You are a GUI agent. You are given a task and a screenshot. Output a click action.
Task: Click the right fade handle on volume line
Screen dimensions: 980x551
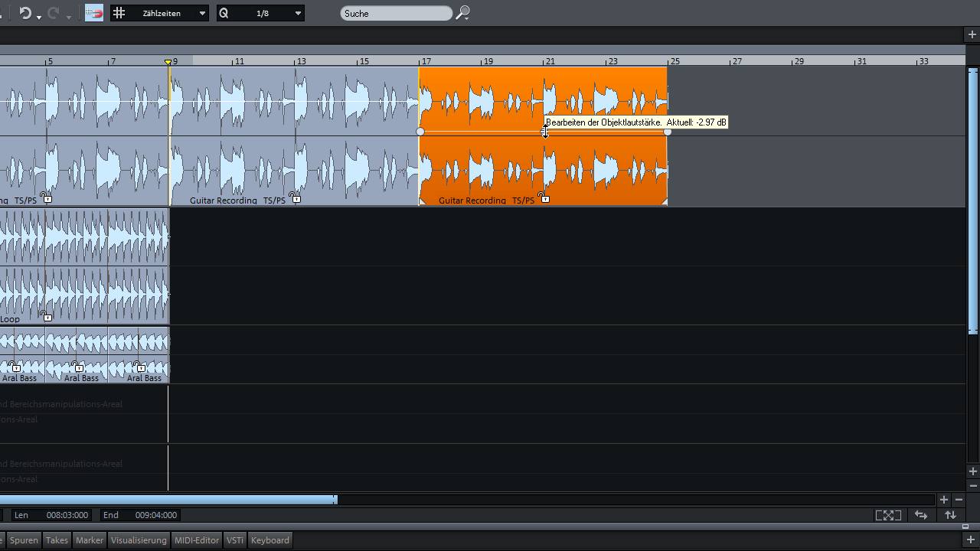(668, 132)
